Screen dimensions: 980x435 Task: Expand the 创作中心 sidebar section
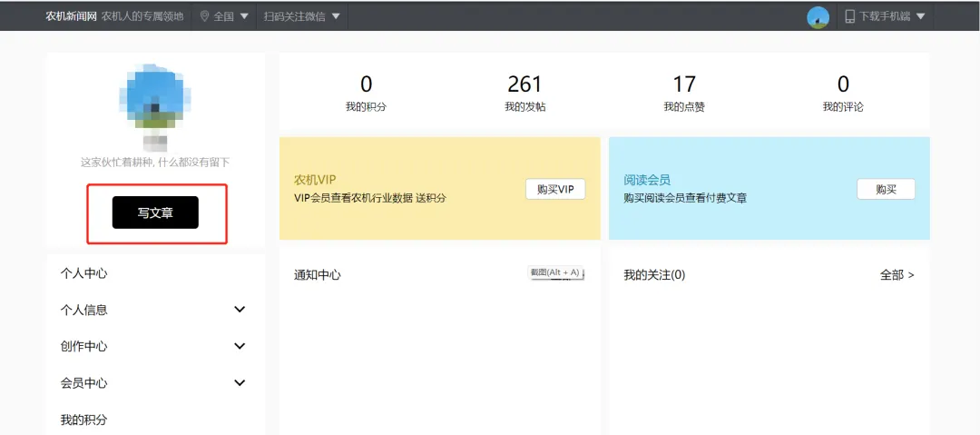pos(240,346)
